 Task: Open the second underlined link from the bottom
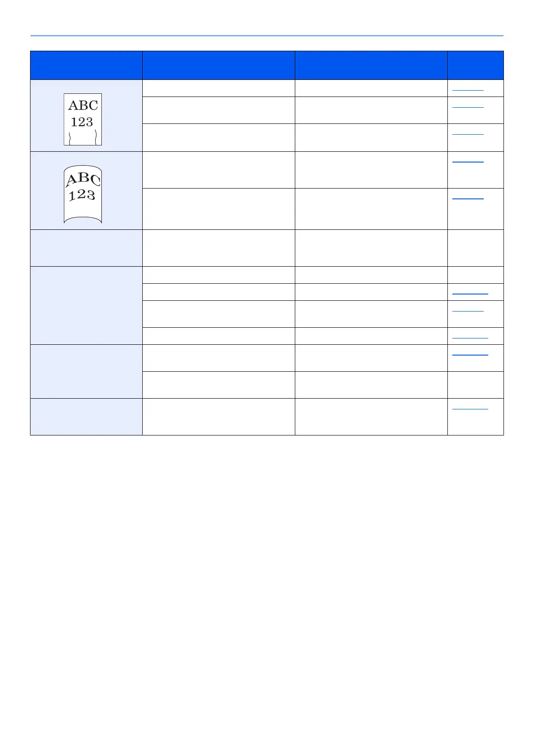click(470, 354)
